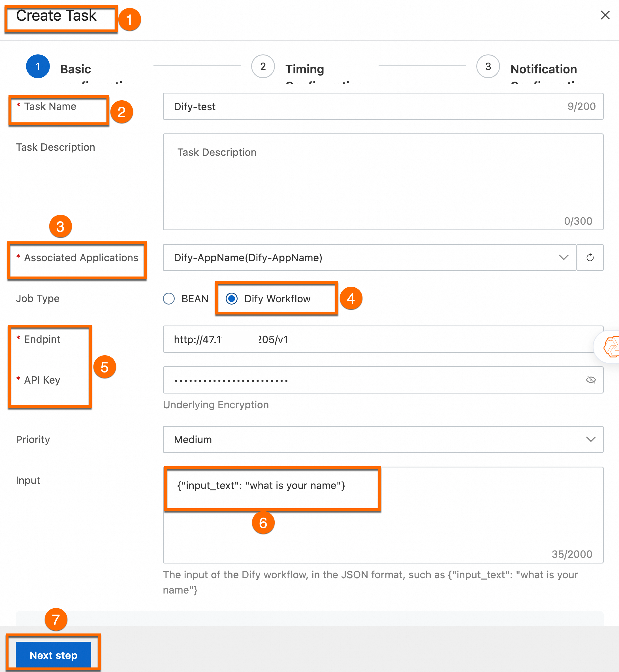
Task: Click step 3 Notification configuration circle
Action: (x=488, y=66)
